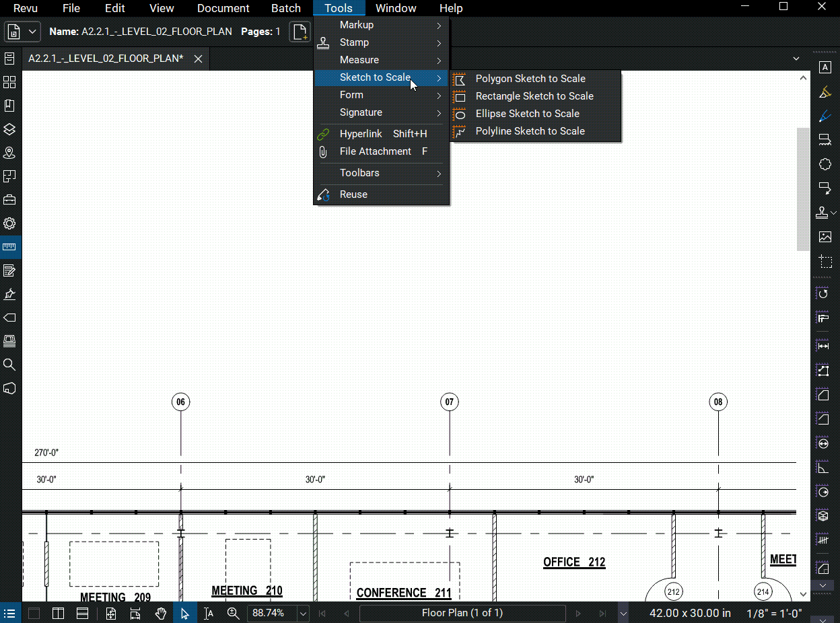Image resolution: width=840 pixels, height=623 pixels.
Task: Open the Window menu
Action: click(396, 8)
